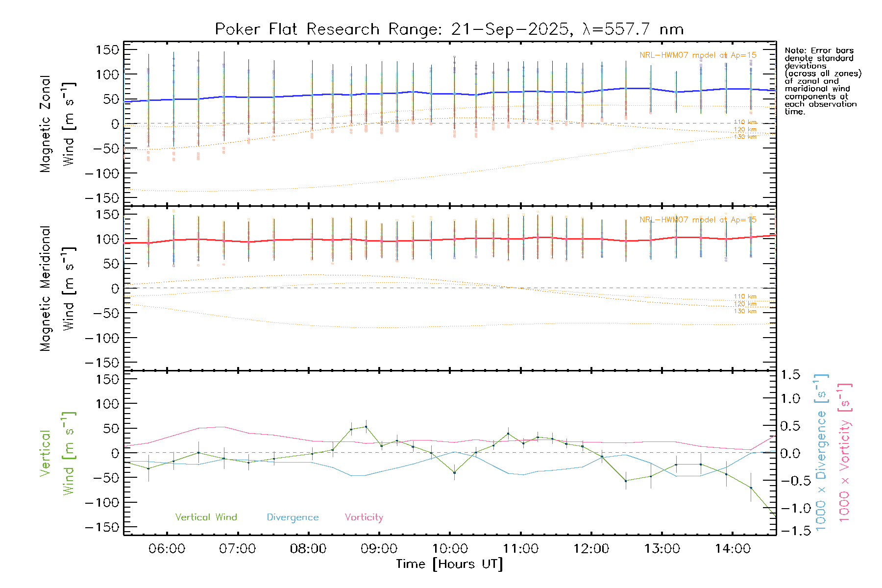Click the 14:00 time axis tick label
Viewport: 882px width, 588px height.
tap(732, 548)
